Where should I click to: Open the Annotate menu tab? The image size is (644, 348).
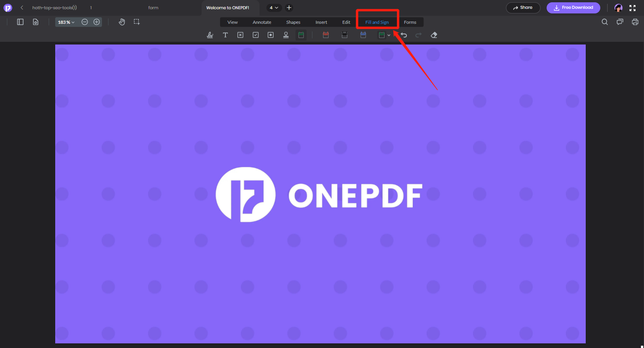point(262,22)
